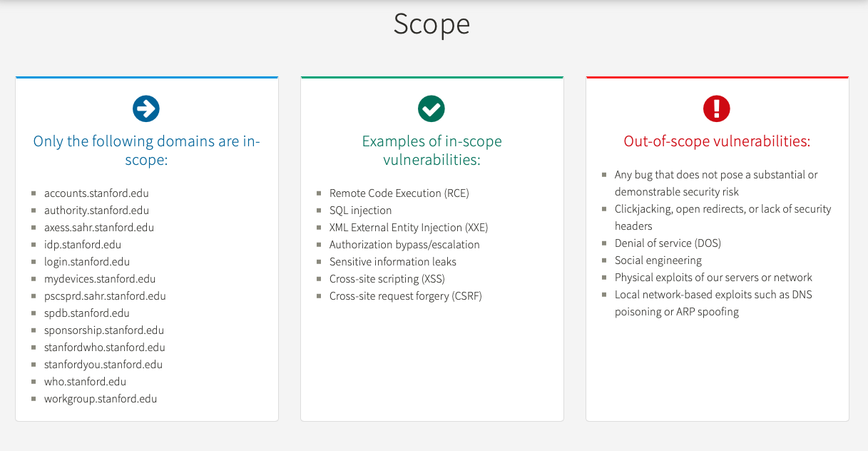Viewport: 868px width, 451px height.
Task: Click sponsorship.stanford.edu in the list
Action: (104, 330)
